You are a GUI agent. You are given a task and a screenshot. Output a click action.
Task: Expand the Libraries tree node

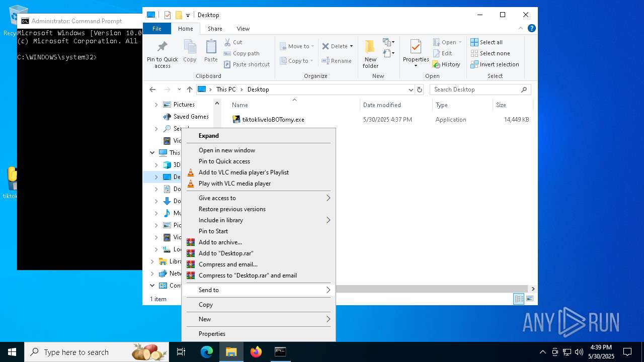pos(152,261)
